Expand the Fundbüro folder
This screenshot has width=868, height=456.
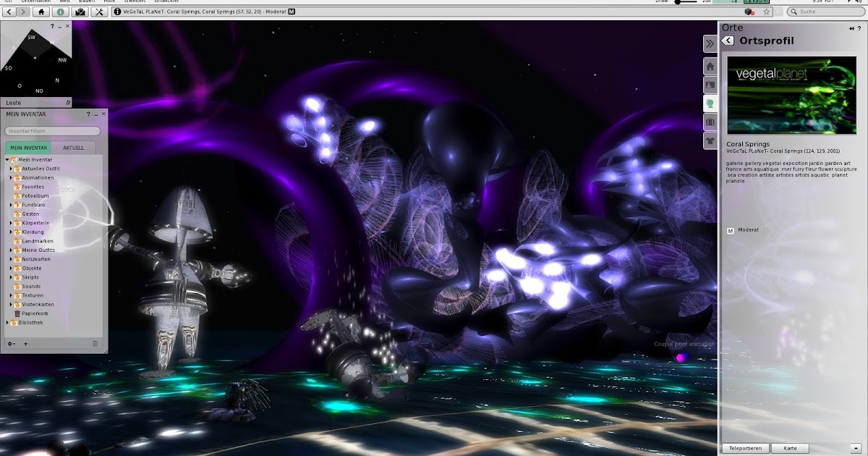11,205
